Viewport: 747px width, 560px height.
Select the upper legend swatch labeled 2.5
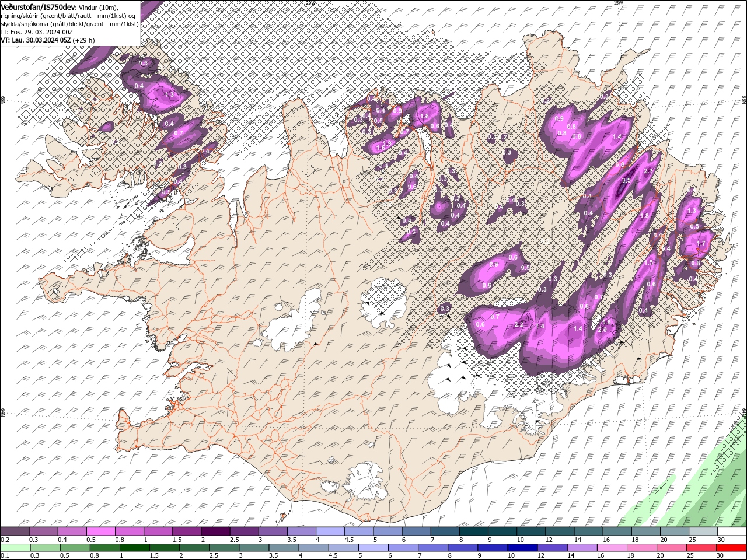(x=244, y=531)
